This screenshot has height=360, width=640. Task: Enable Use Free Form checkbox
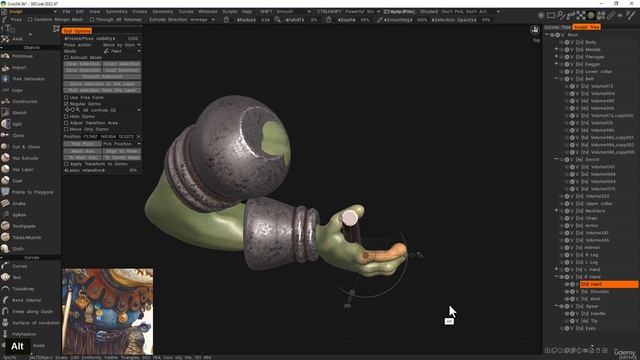tap(66, 98)
